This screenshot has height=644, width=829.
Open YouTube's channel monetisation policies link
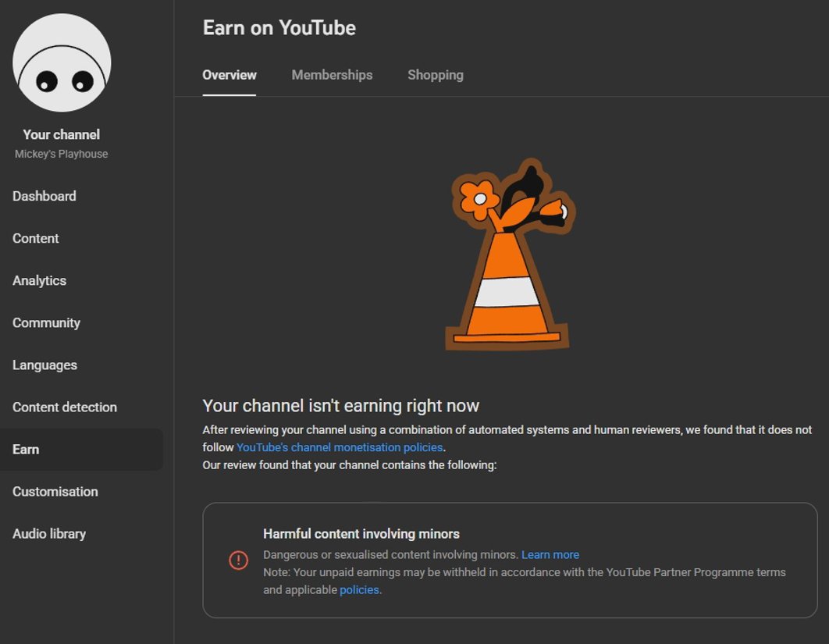point(340,447)
